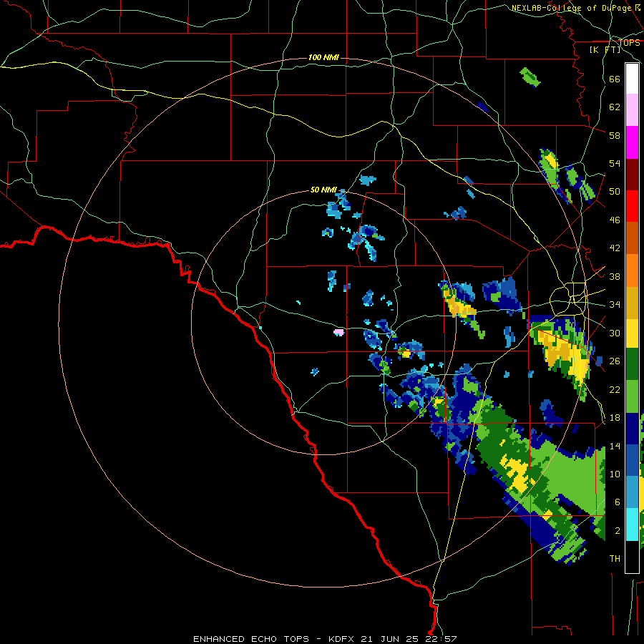The image size is (644, 644).
Task: Click the "TH" legend label
Action: [615, 559]
